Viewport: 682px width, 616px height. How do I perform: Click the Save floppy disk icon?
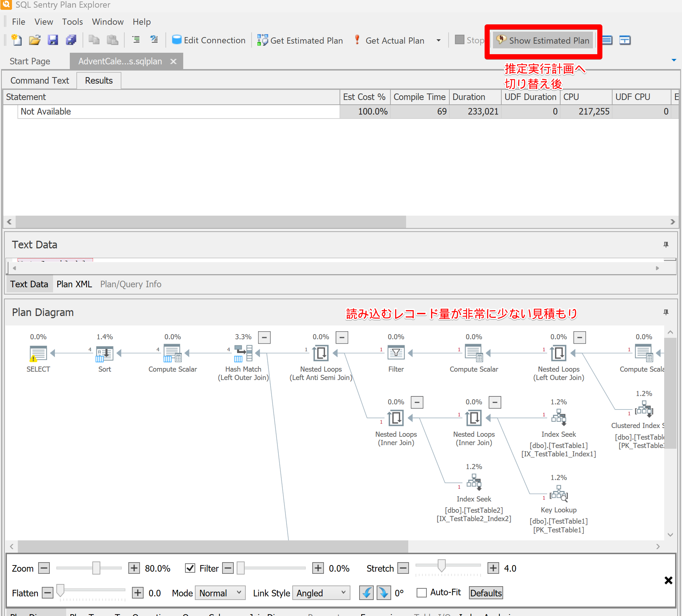(53, 40)
